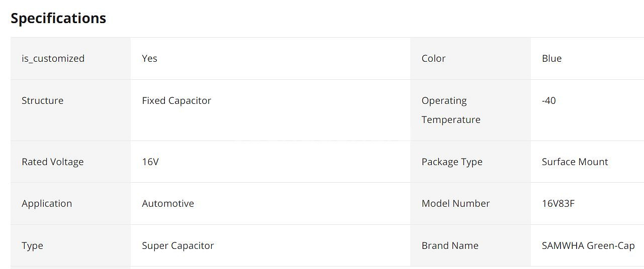Image resolution: width=644 pixels, height=269 pixels.
Task: Click the Fixed Capacitor value
Action: [176, 100]
